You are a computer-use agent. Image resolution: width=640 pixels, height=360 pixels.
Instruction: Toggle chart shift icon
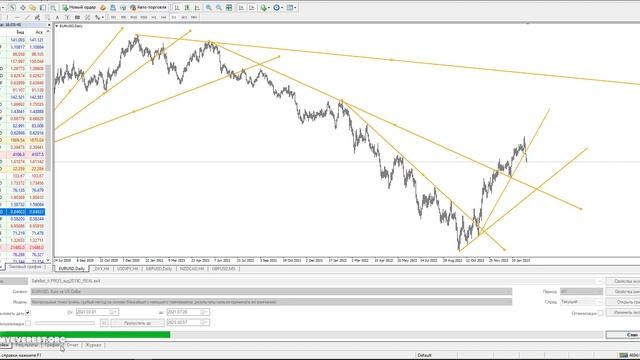click(x=252, y=7)
